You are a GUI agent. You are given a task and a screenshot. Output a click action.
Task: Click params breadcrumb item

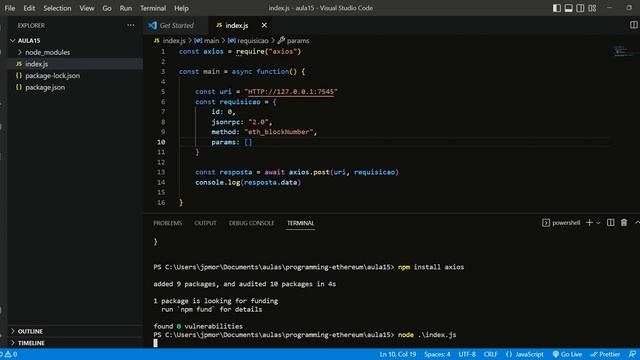pyautogui.click(x=293, y=40)
